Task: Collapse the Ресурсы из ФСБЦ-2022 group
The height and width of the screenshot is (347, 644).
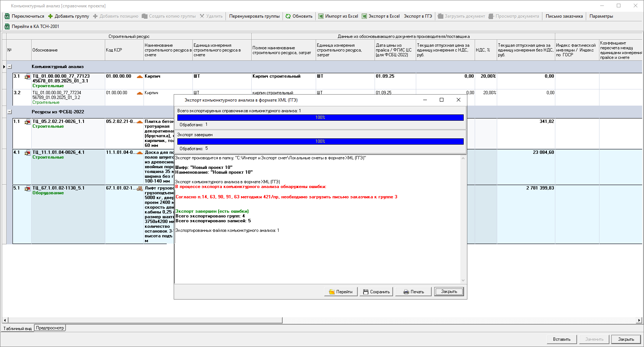Action: [10, 112]
